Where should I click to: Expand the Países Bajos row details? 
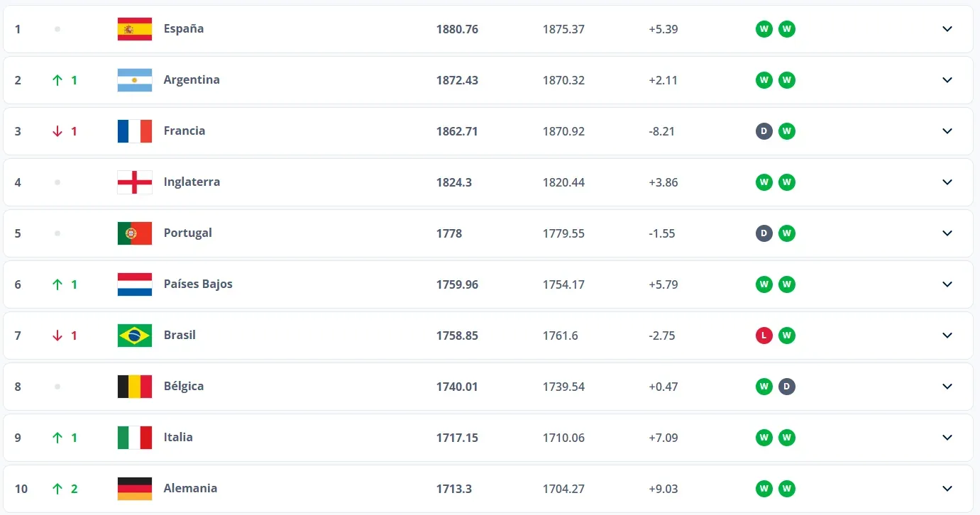click(947, 284)
